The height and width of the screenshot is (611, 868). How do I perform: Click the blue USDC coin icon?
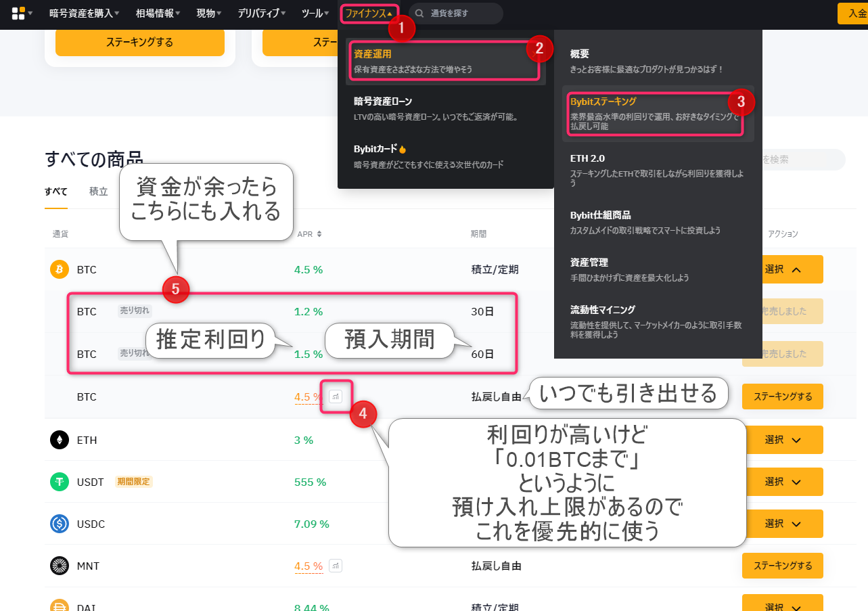[60, 524]
